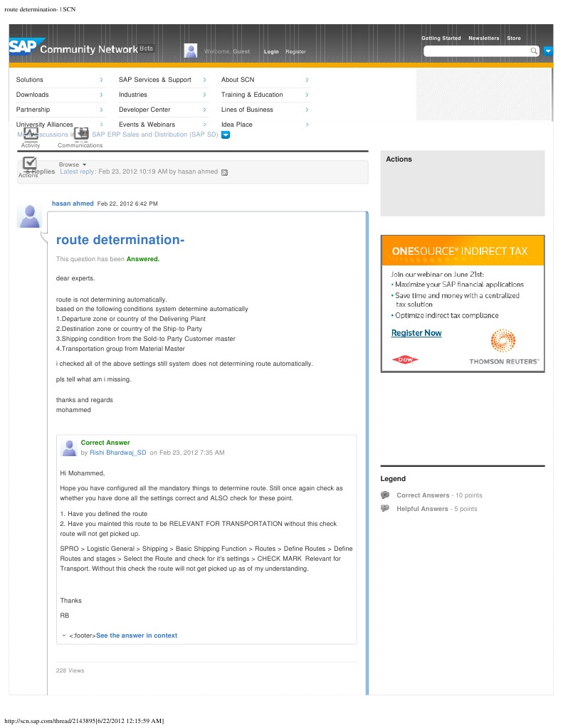563x728 pixels.
Task: Click the Login link
Action: coord(271,51)
